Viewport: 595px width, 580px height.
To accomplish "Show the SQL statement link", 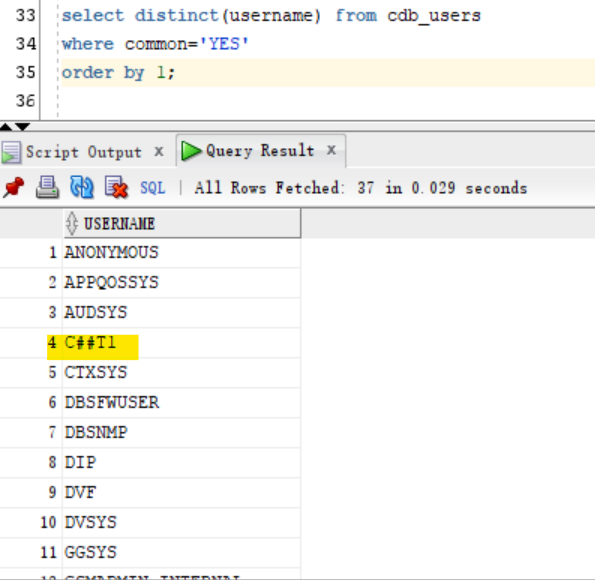I will pos(153,188).
